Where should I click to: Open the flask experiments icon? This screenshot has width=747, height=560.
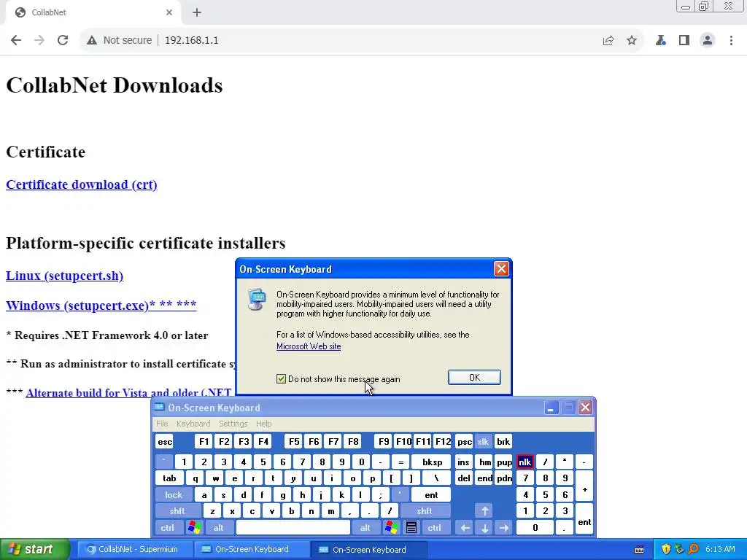[660, 41]
